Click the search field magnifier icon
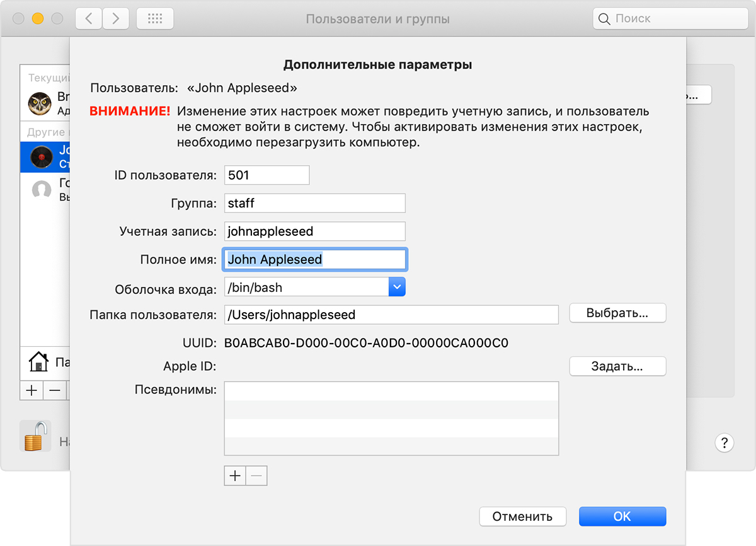The height and width of the screenshot is (546, 756). (x=604, y=19)
